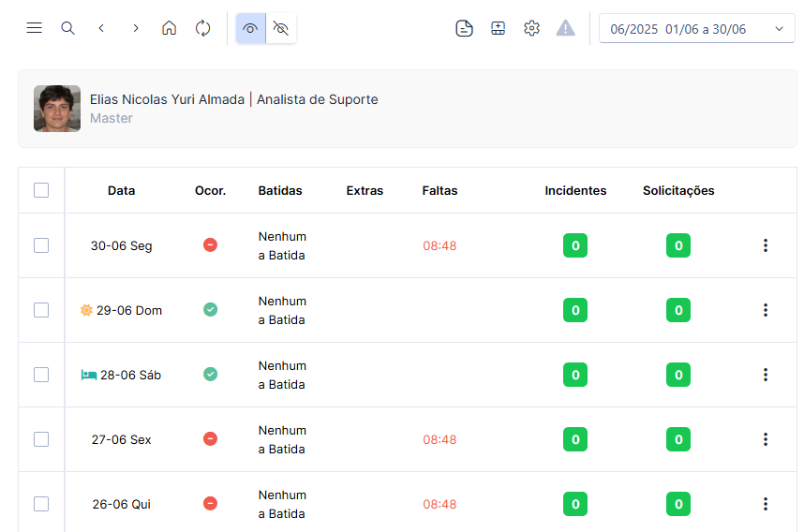Click Incidentes badge for 28-06 Sáb
Screen dimensions: 804x532
click(575, 375)
